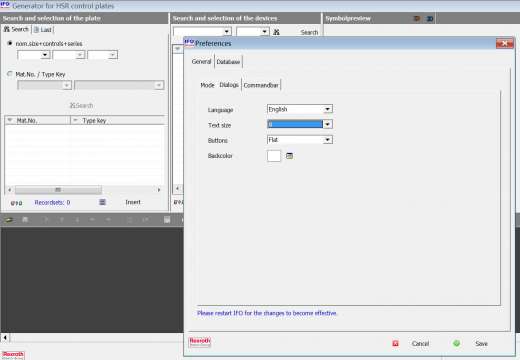Click the red Cancel icon

395,343
